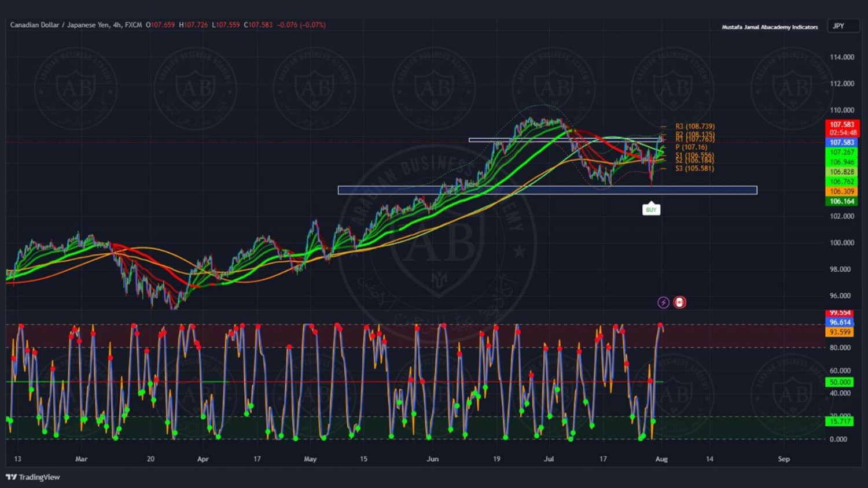
Task: Click the 80.000 oscillator scale mark
Action: tap(840, 347)
